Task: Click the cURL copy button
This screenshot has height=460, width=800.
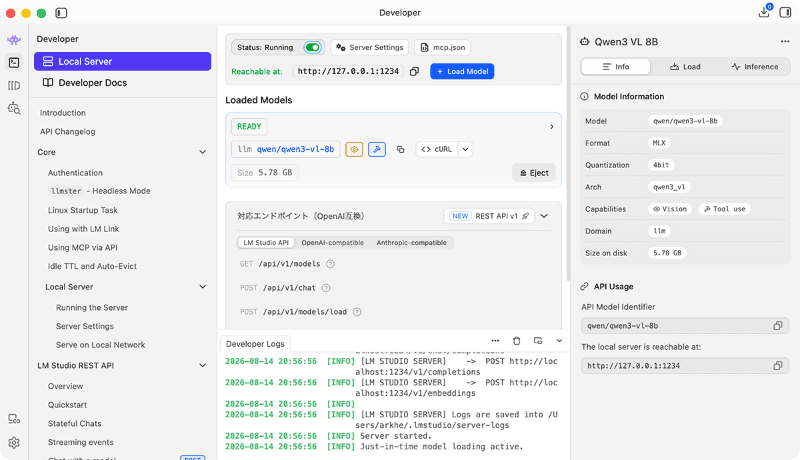Action: 437,149
